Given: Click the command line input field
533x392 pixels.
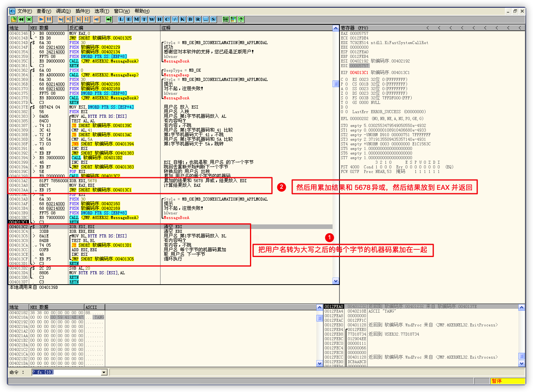Looking at the screenshot, I should pyautogui.click(x=66, y=372).
